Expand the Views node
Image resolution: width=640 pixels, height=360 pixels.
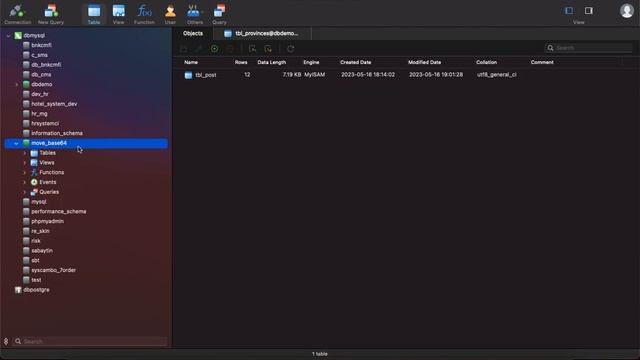25,163
